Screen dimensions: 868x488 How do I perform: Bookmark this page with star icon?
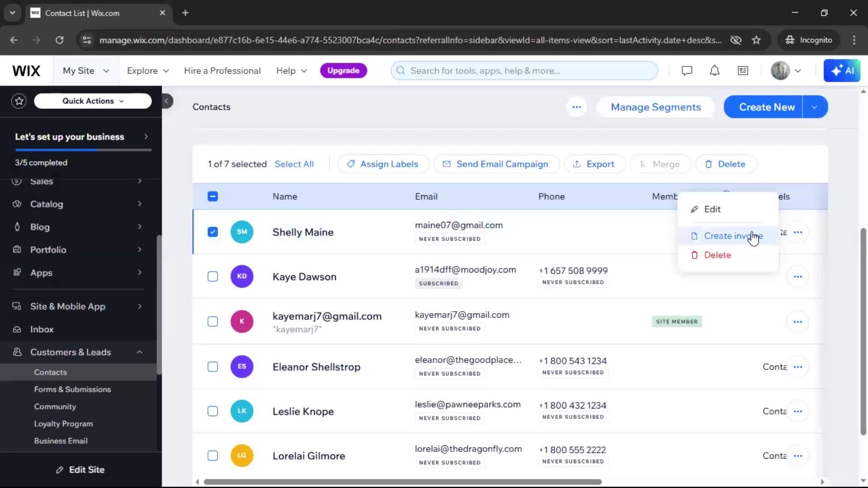756,40
